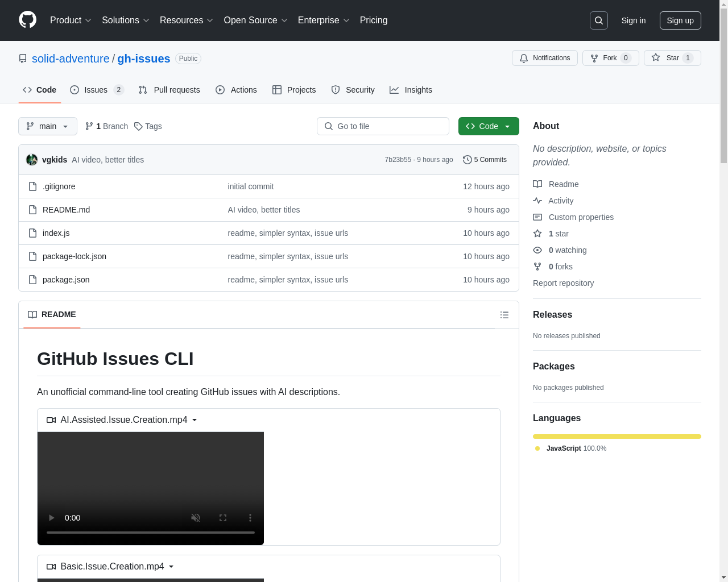Open the green Code dropdown button
728x582 pixels.
[489, 126]
